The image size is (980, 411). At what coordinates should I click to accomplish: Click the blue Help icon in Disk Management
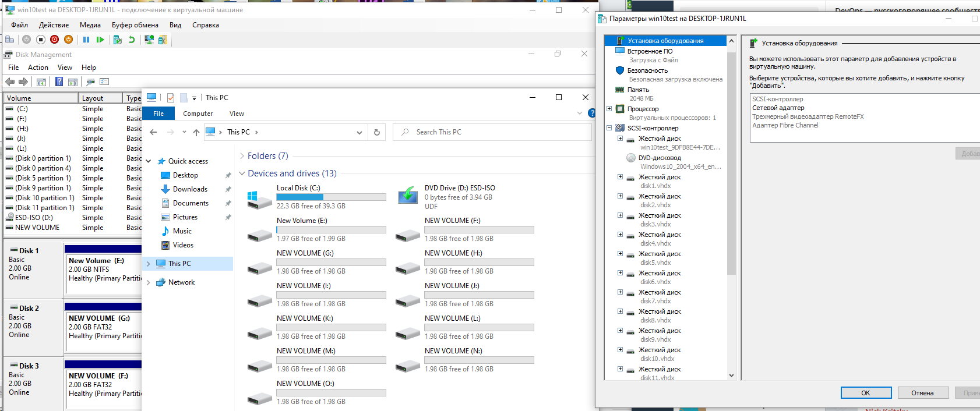tap(59, 82)
